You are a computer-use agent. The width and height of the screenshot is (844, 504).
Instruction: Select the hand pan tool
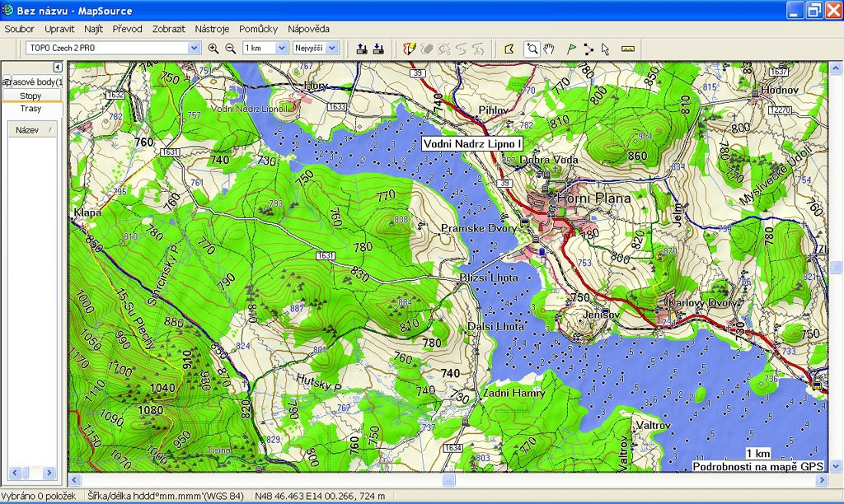[548, 49]
